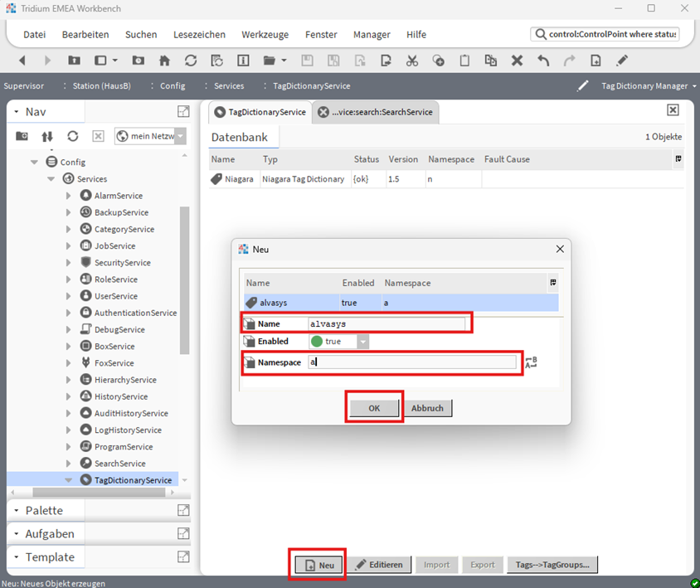700x588 pixels.
Task: Open the Werkzeuge menu
Action: point(265,34)
